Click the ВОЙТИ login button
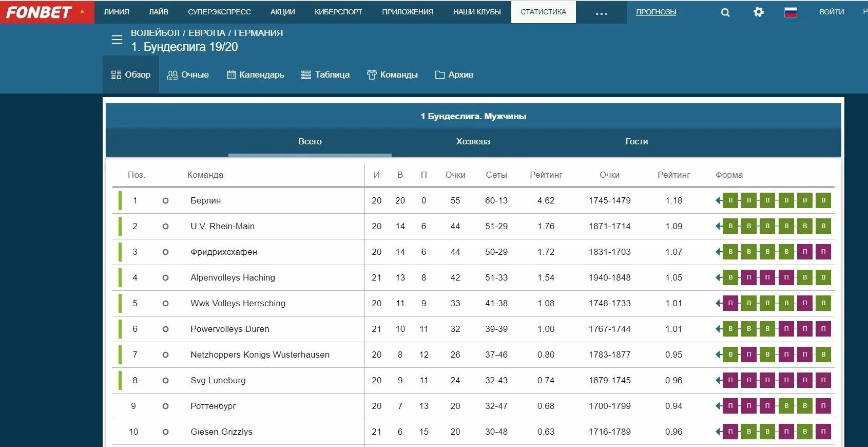Viewport: 868px width, 447px height. [x=832, y=12]
